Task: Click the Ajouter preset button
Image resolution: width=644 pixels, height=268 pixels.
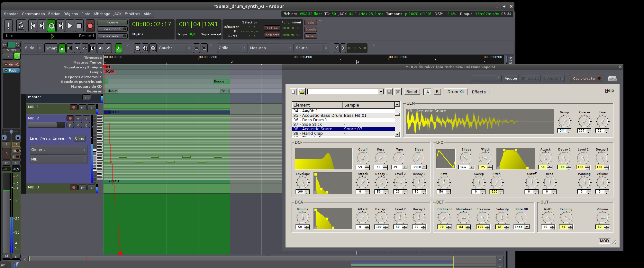Action: (x=511, y=78)
